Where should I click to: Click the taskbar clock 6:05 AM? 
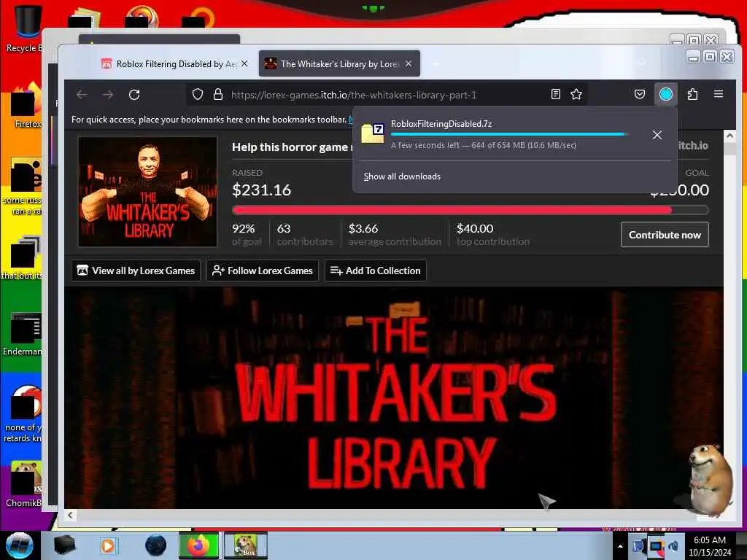(710, 545)
